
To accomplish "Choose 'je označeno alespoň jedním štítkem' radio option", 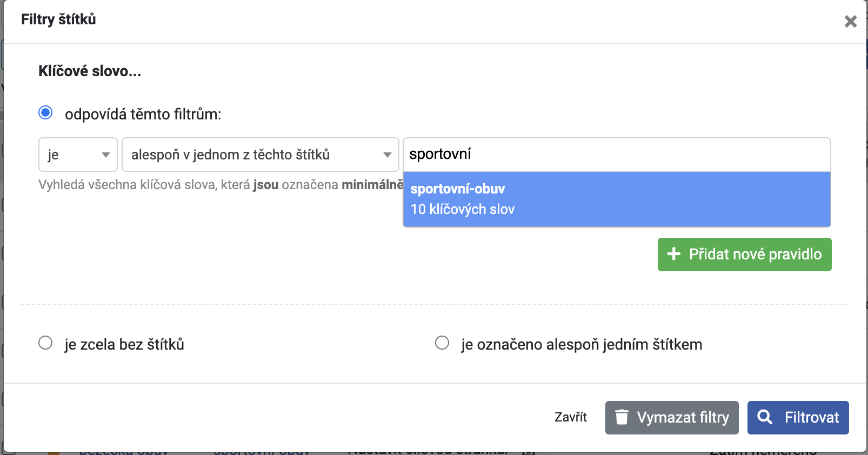I will click(x=442, y=343).
